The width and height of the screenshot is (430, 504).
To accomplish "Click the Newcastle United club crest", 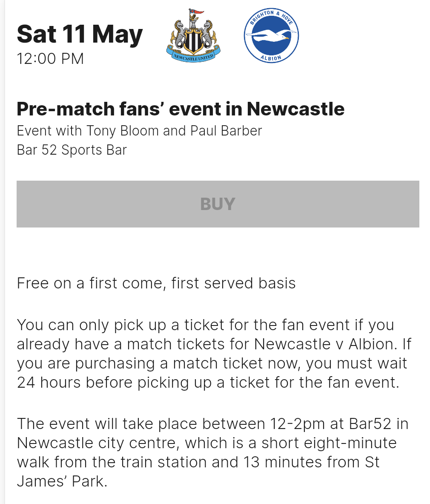I will click(193, 36).
